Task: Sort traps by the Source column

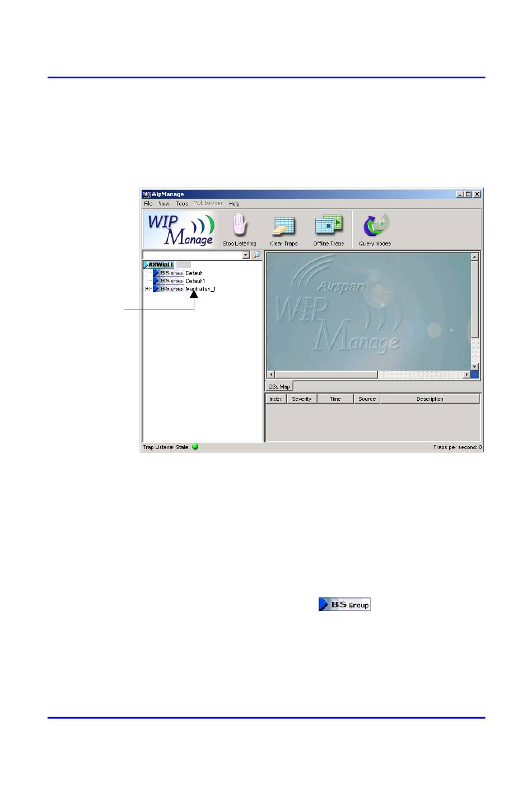Action: pos(367,399)
